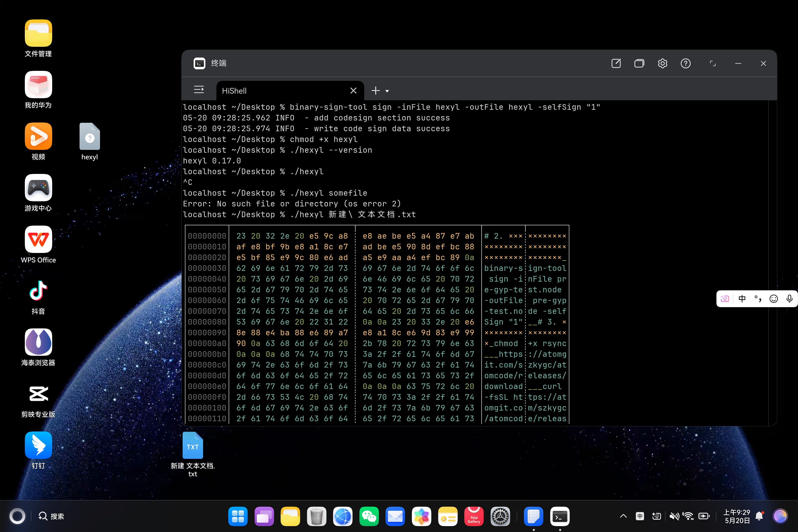Screen dimensions: 798x532
Task: Open notifications bell icon
Action: (760, 516)
